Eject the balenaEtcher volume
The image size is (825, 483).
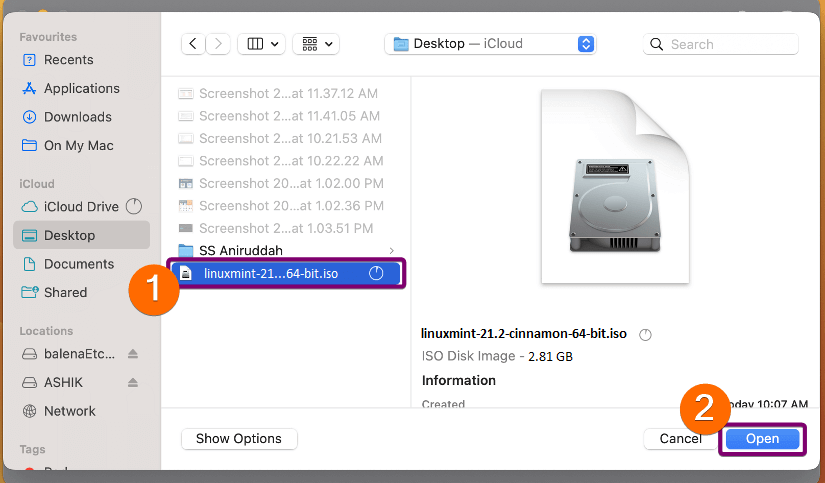133,354
